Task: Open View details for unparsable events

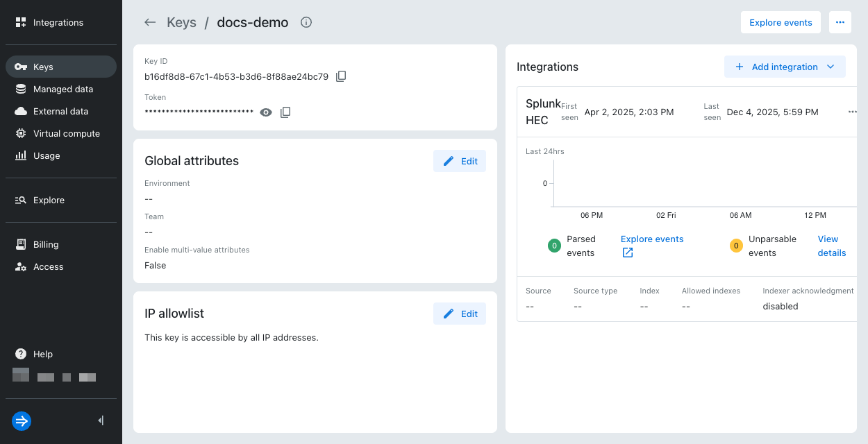Action: [832, 246]
